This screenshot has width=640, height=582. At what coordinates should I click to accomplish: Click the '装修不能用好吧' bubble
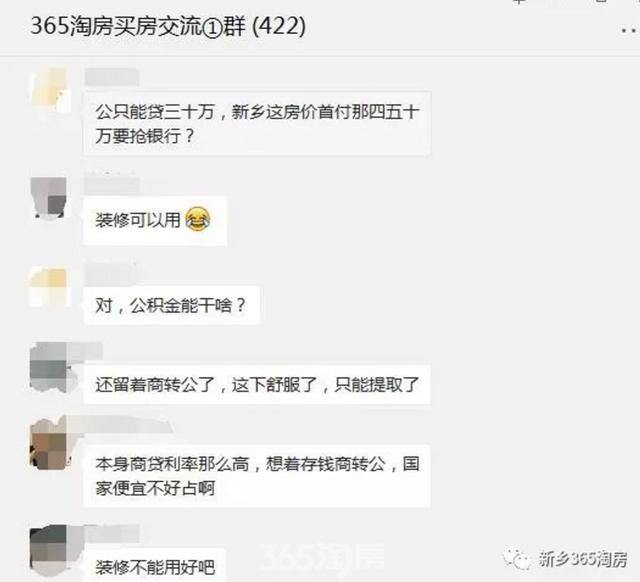coord(155,565)
